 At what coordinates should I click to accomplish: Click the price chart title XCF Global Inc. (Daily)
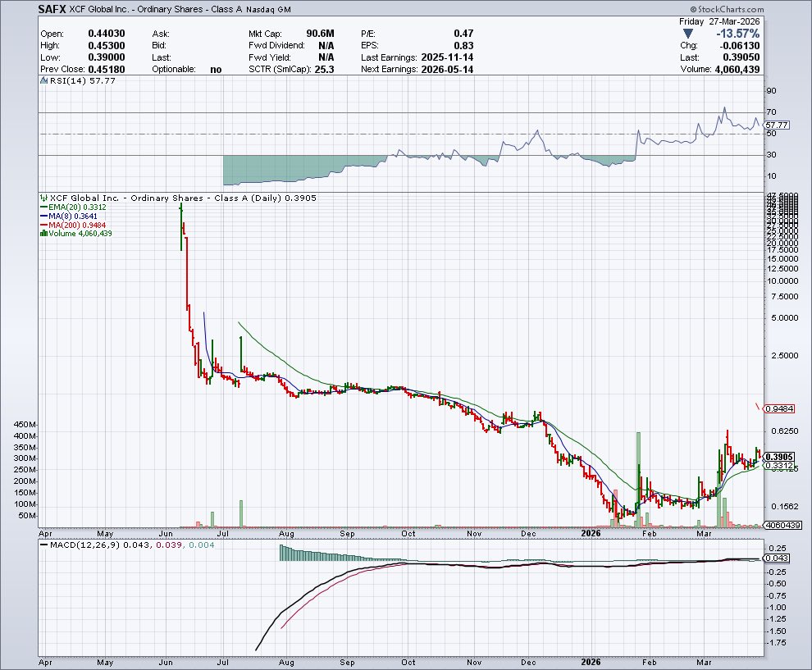tap(182, 198)
